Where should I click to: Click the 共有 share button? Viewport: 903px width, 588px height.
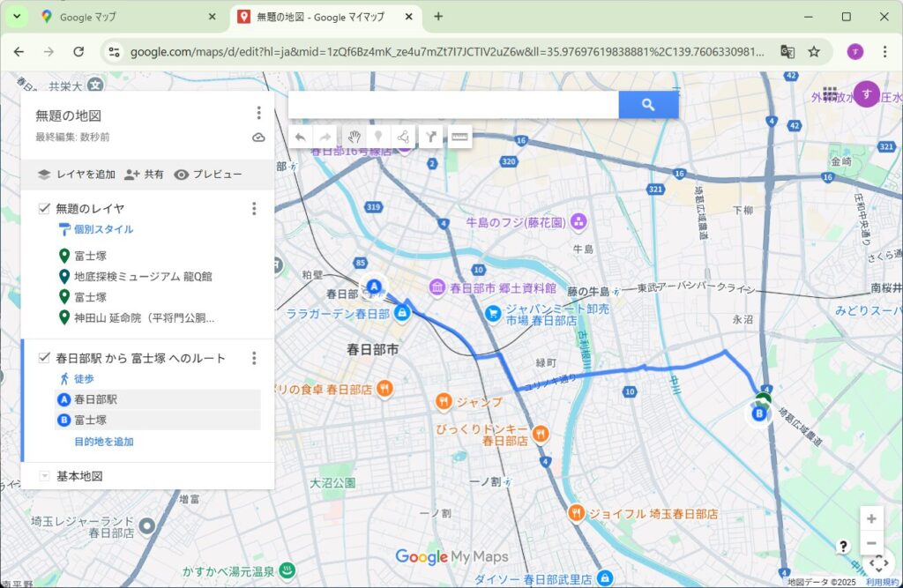[144, 175]
